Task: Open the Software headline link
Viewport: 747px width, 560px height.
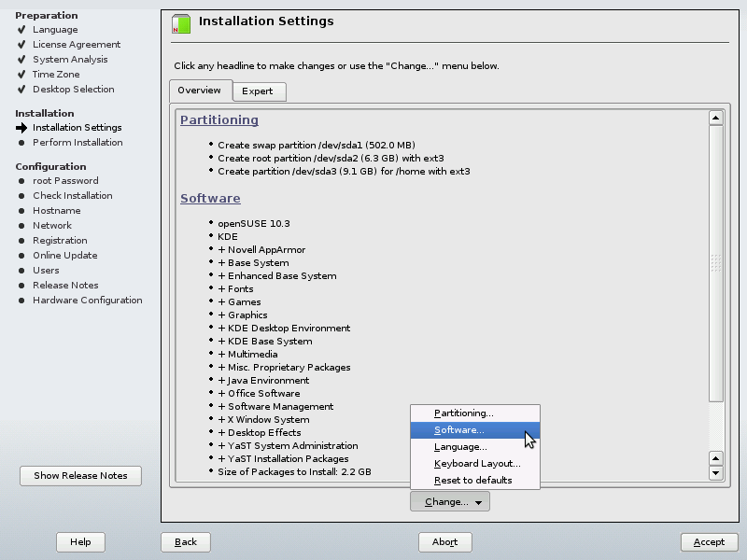Action: pyautogui.click(x=210, y=199)
